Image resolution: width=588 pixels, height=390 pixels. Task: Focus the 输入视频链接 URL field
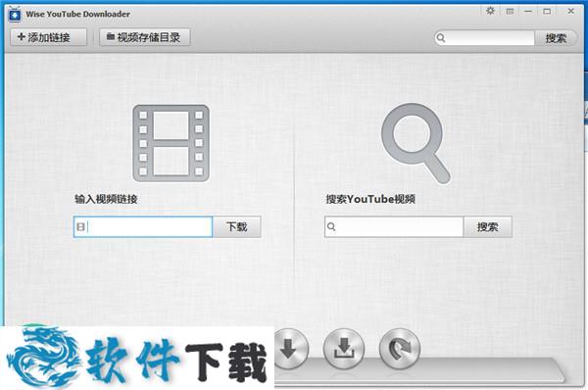tap(143, 227)
